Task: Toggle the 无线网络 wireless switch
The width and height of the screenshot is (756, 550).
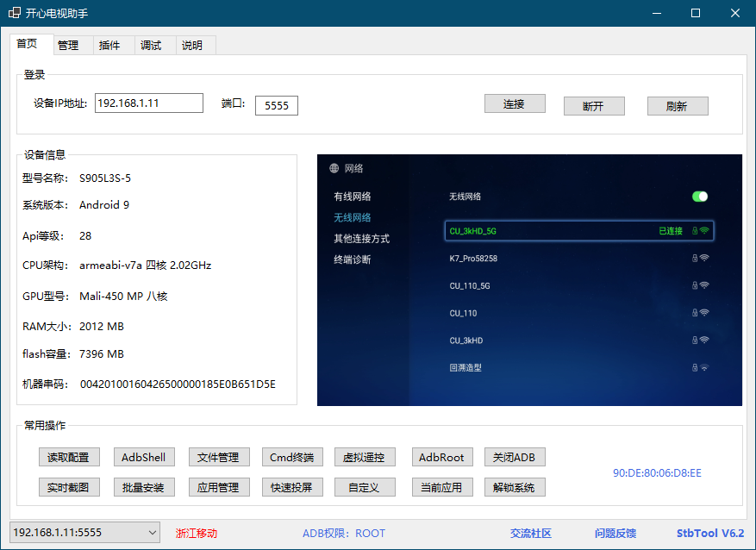Action: [699, 197]
